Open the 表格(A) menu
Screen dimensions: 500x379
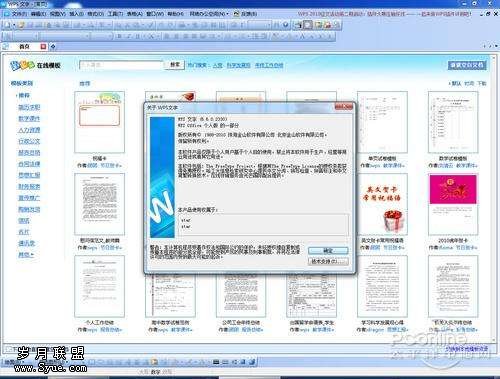click(135, 14)
